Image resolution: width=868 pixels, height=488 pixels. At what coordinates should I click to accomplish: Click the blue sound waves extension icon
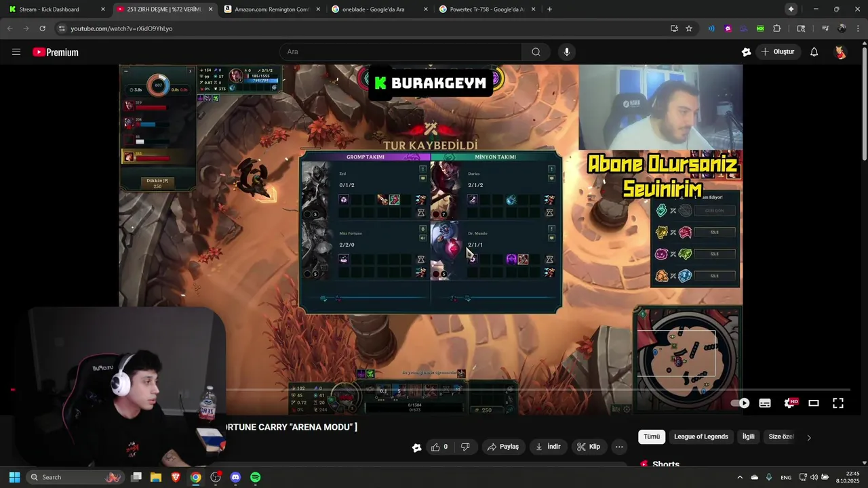click(711, 28)
